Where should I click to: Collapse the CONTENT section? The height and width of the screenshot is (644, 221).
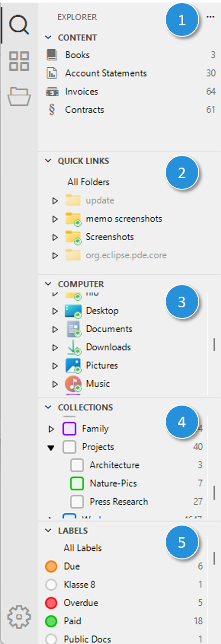tap(49, 37)
